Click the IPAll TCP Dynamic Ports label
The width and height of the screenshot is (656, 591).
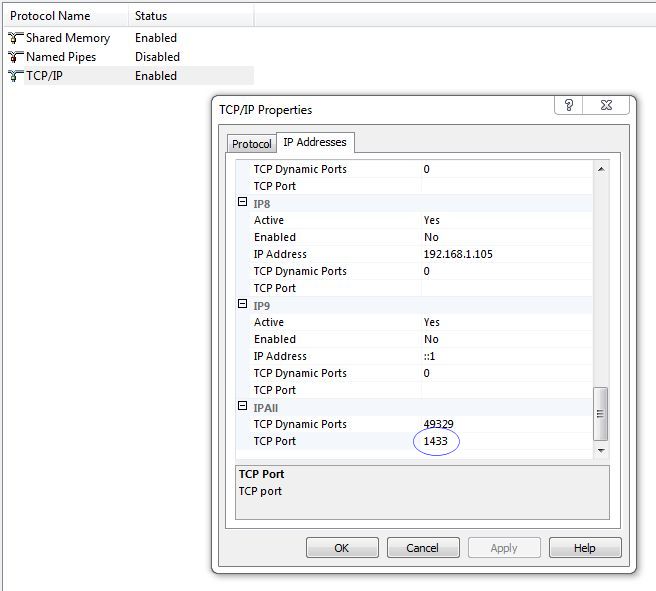pyautogui.click(x=300, y=424)
